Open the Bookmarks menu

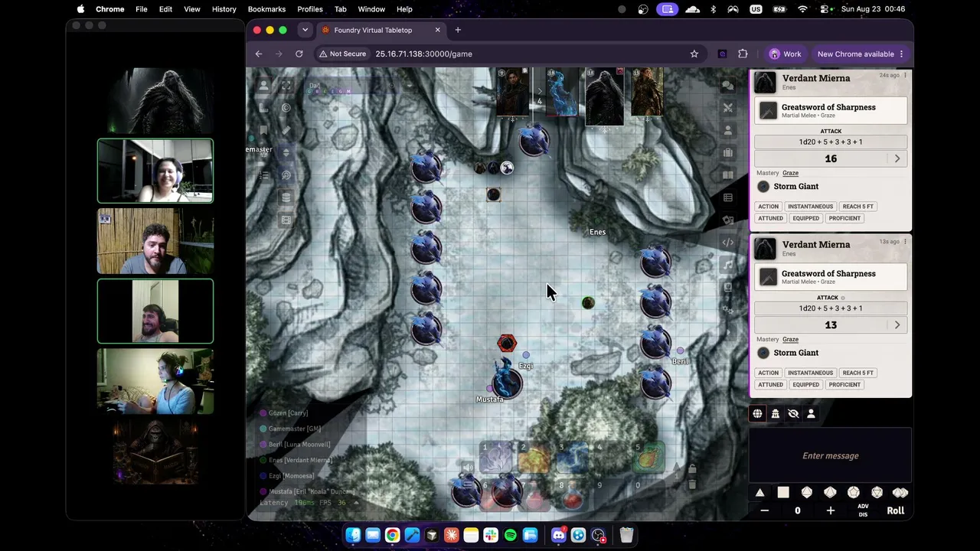[266, 9]
